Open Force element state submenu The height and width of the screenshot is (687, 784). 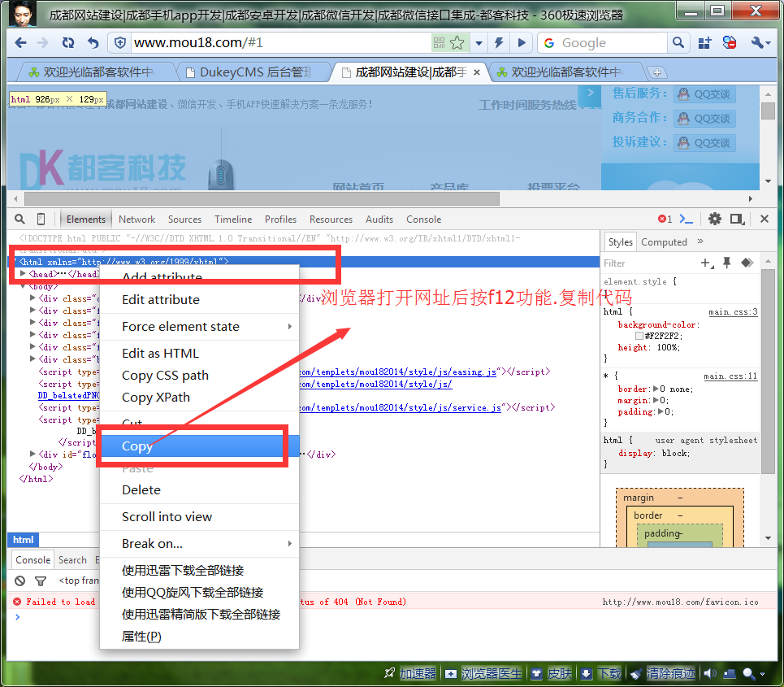click(x=200, y=327)
